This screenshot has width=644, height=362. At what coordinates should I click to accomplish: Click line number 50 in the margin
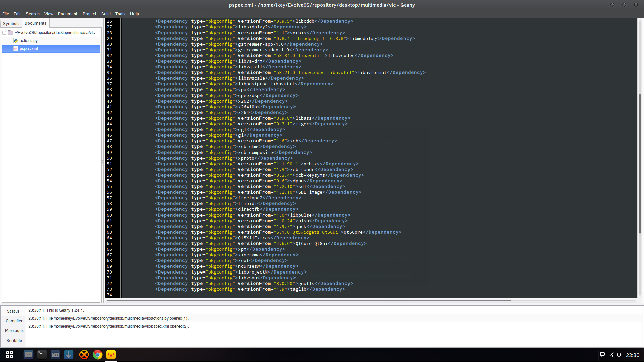(x=109, y=158)
